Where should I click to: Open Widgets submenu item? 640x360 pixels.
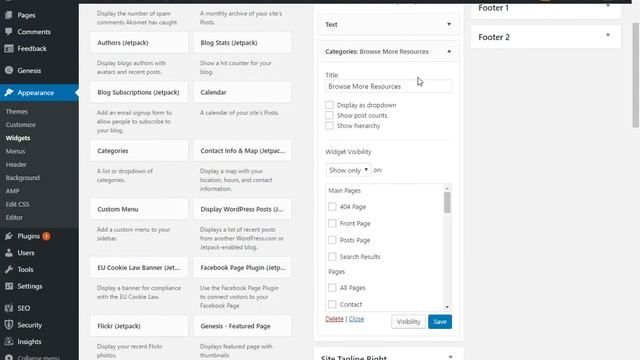[18, 138]
